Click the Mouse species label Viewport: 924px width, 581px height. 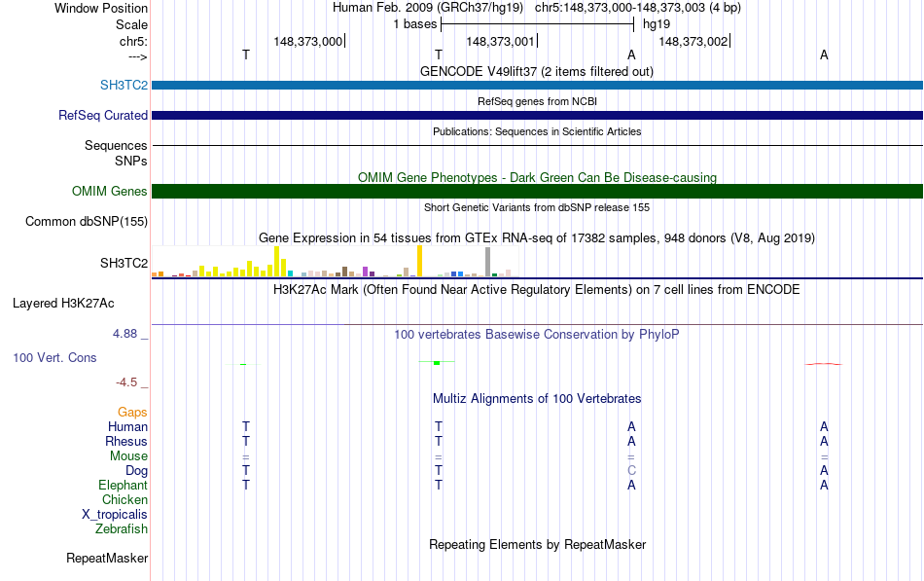coord(128,456)
